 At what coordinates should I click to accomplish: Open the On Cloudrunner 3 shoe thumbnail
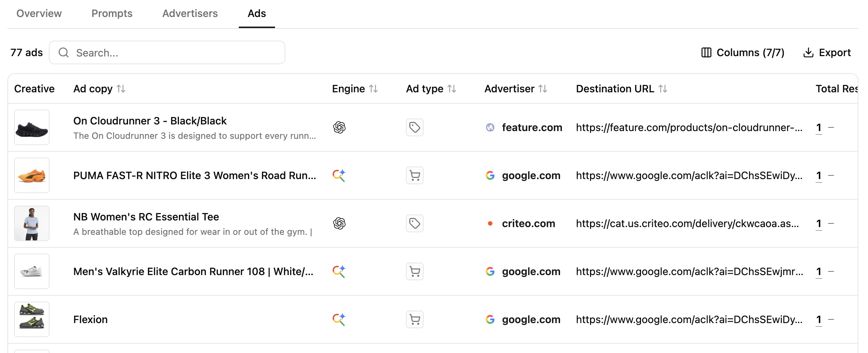tap(32, 127)
